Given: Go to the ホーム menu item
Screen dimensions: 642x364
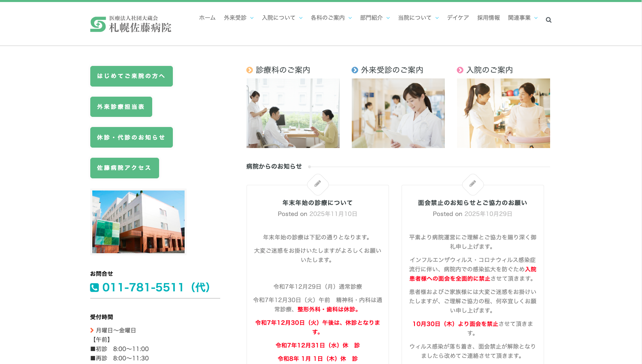Looking at the screenshot, I should coord(207,18).
